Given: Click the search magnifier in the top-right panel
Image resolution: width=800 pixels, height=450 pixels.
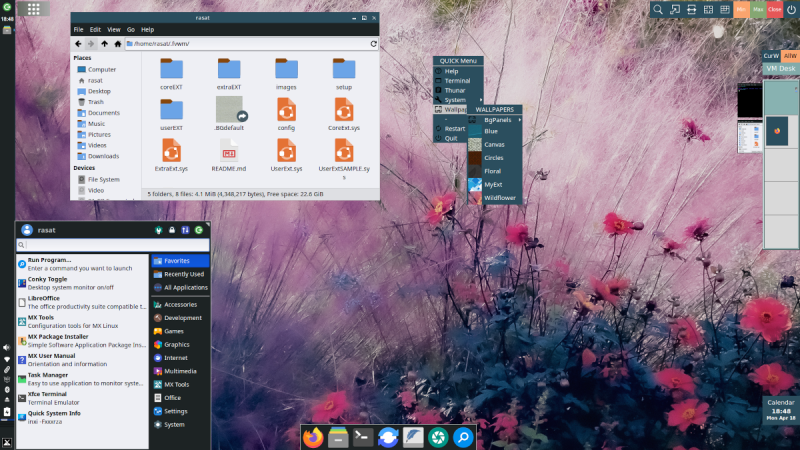Looking at the screenshot, I should pos(658,9).
